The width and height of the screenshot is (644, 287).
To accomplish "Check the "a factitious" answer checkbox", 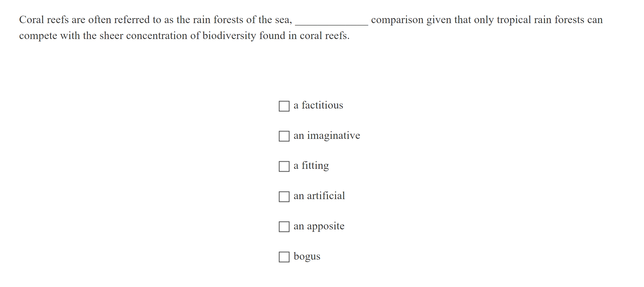I will [284, 107].
